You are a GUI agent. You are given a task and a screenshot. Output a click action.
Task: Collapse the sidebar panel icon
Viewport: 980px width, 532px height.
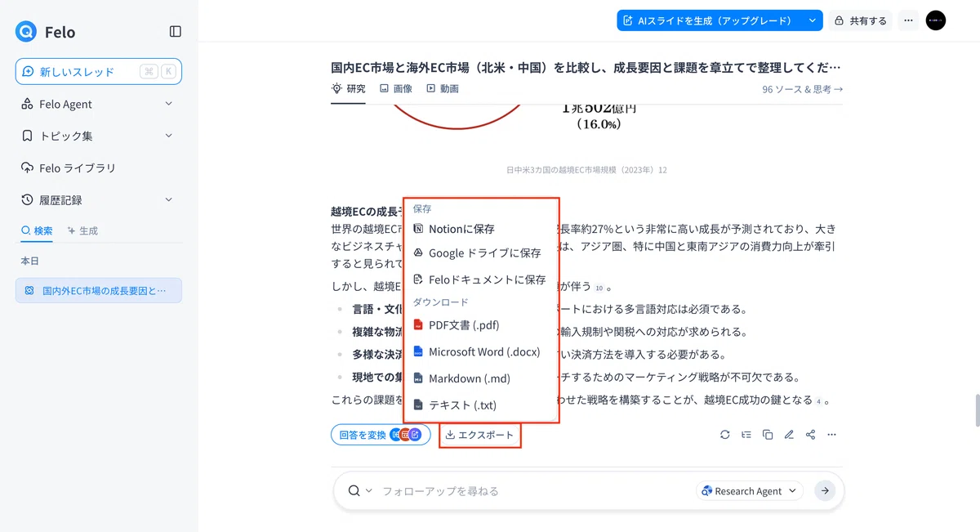pyautogui.click(x=176, y=31)
